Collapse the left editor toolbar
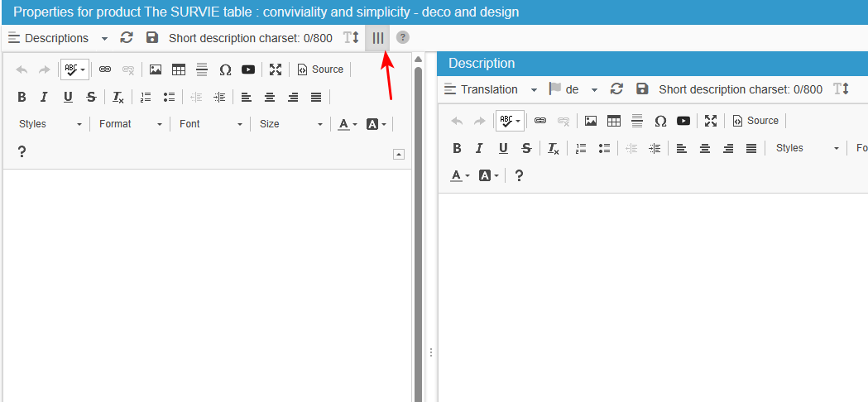Image resolution: width=868 pixels, height=402 pixels. (399, 155)
